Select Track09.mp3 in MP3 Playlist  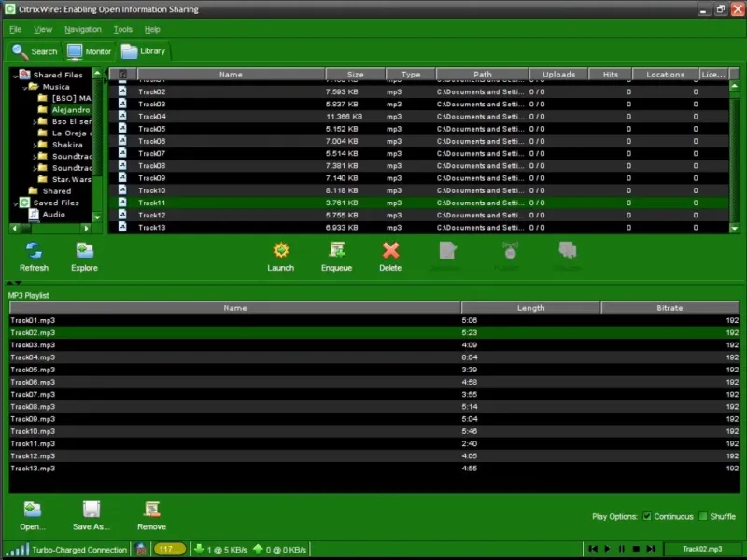[x=374, y=419]
